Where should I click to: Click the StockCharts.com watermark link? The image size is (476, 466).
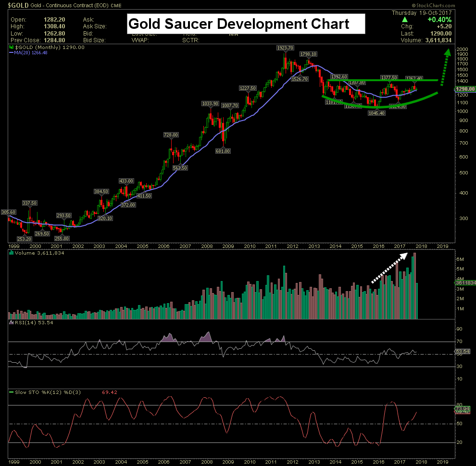pos(433,5)
